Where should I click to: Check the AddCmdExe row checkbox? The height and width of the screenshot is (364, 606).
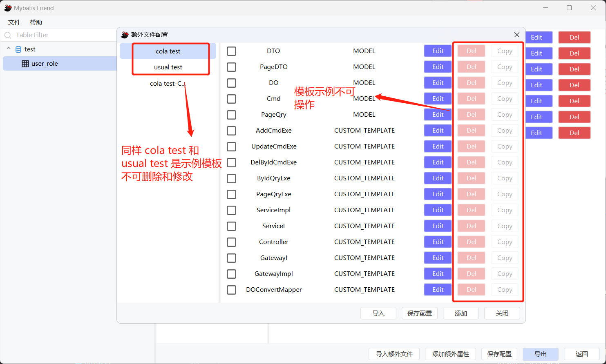point(231,131)
